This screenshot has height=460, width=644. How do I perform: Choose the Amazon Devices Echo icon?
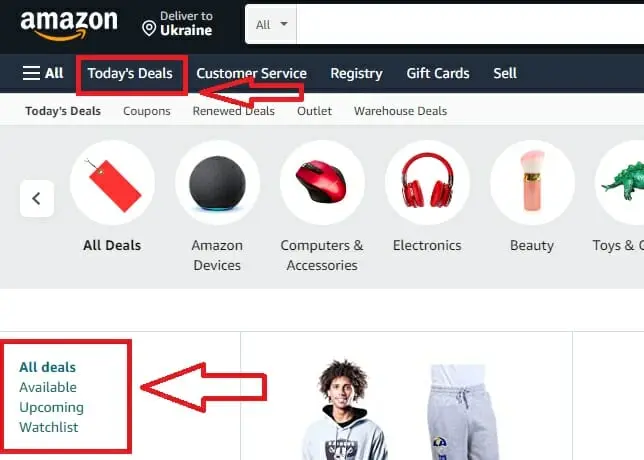click(x=217, y=182)
